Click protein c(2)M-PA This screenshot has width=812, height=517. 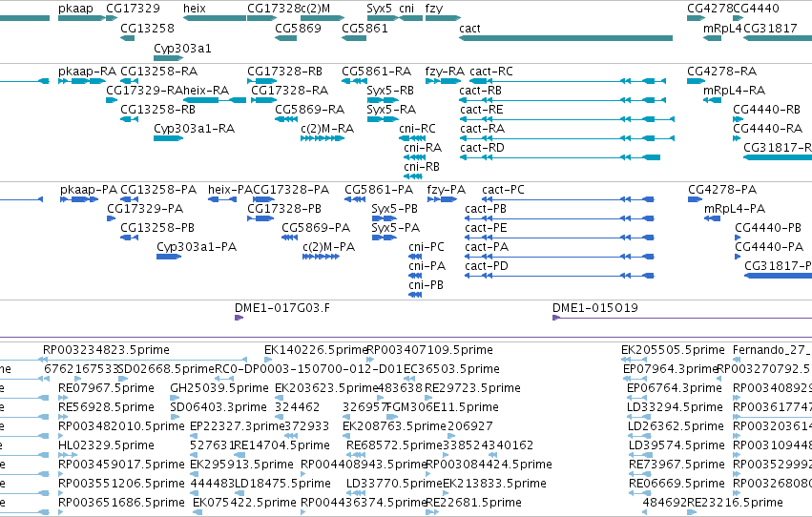point(329,247)
